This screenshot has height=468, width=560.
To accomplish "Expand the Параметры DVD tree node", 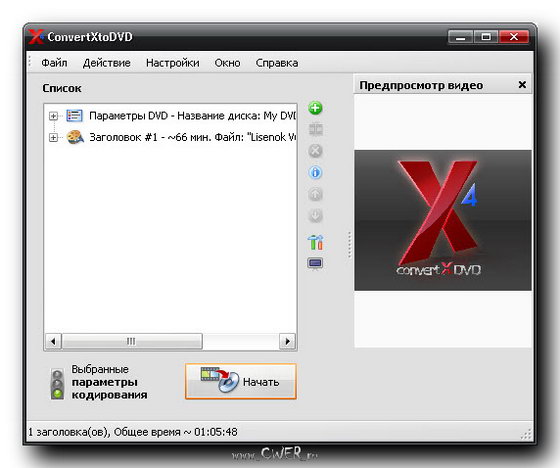I will 53,116.
